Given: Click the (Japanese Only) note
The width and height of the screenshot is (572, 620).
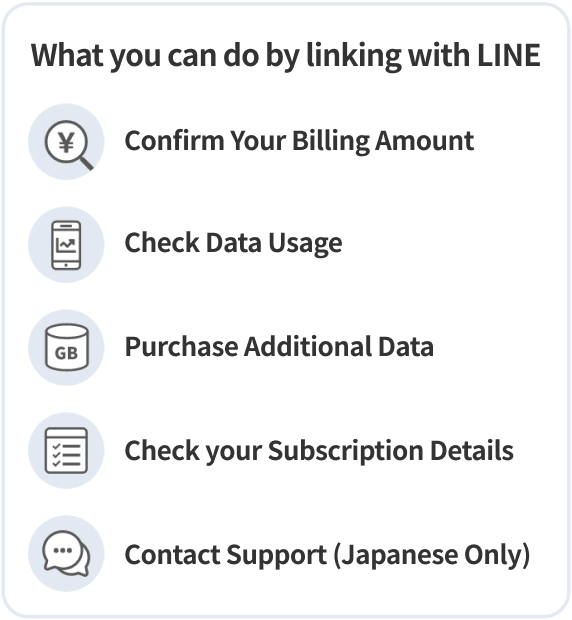Looking at the screenshot, I should (432, 555).
